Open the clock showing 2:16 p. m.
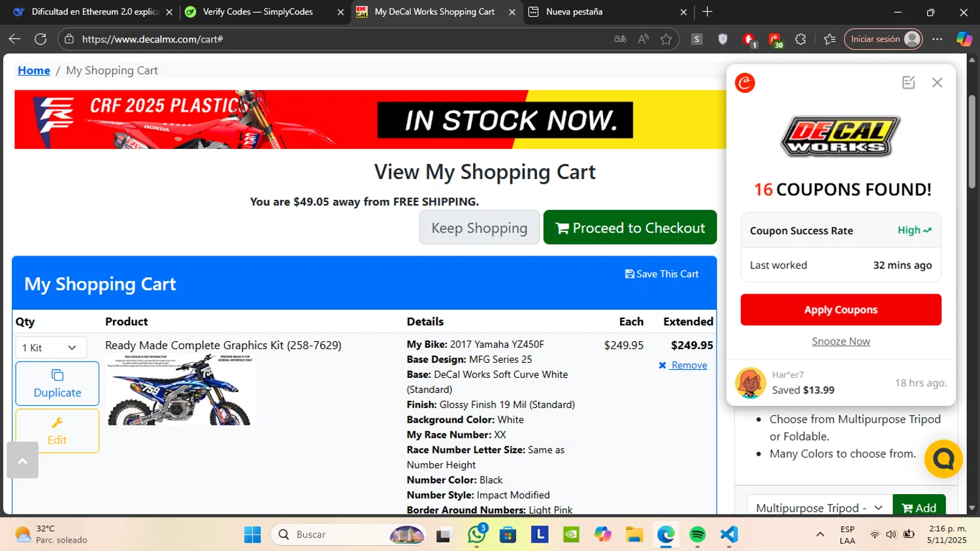The image size is (980, 551). 947,535
